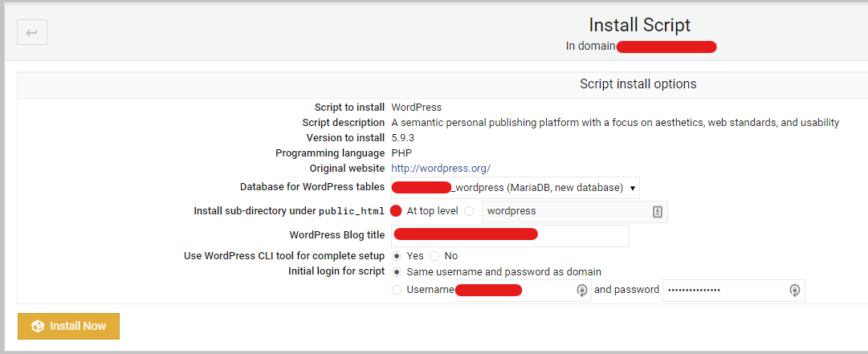Viewport: 868px width, 354px height.
Task: Open the wordpress.org original website link
Action: point(441,168)
